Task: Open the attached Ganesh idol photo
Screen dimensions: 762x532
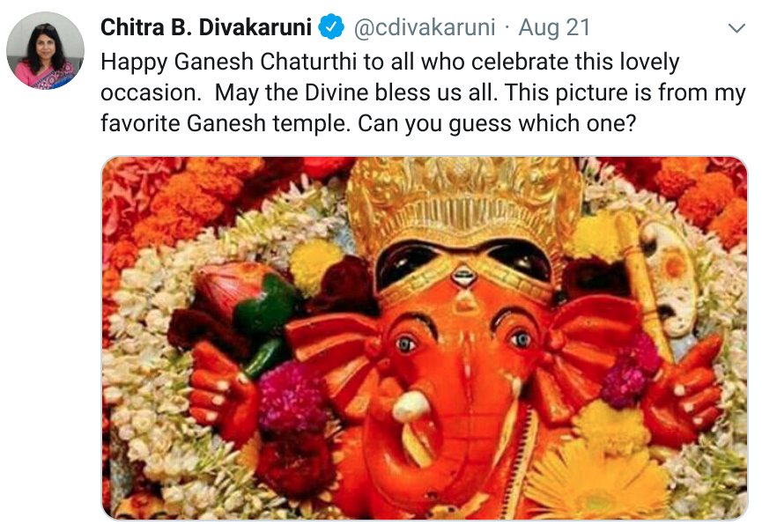Action: 425,338
